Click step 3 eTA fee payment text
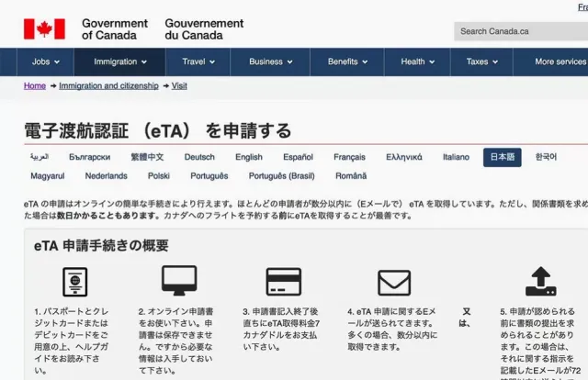588x380 pixels. point(281,329)
